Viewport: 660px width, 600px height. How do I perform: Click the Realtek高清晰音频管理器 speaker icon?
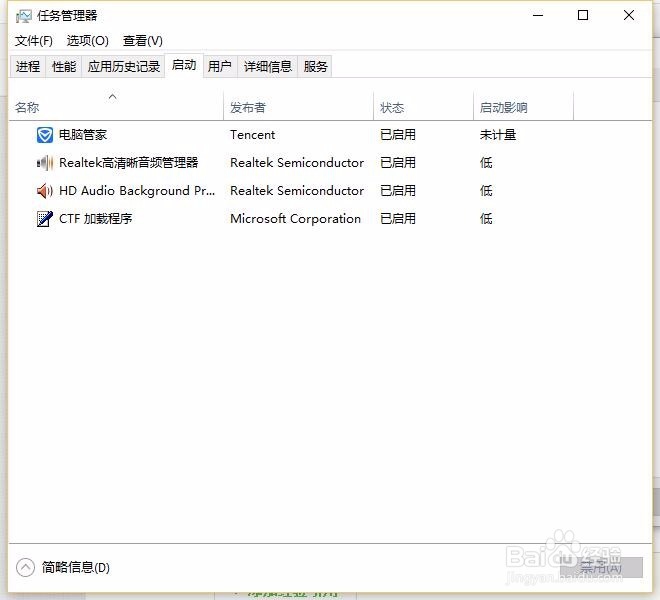[45, 163]
